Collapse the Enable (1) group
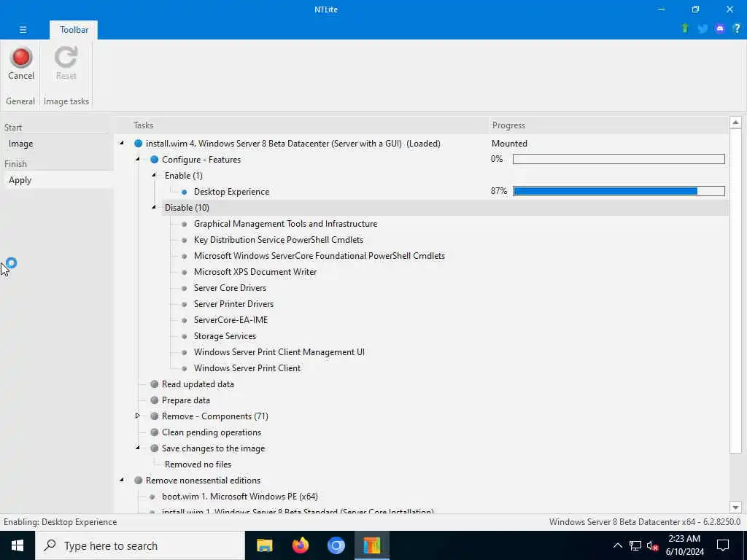This screenshot has width=747, height=560. tap(154, 175)
